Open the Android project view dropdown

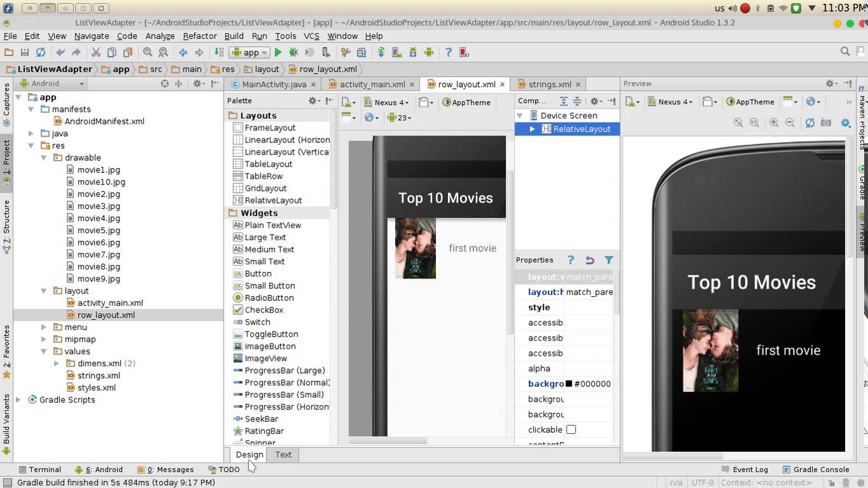[52, 83]
